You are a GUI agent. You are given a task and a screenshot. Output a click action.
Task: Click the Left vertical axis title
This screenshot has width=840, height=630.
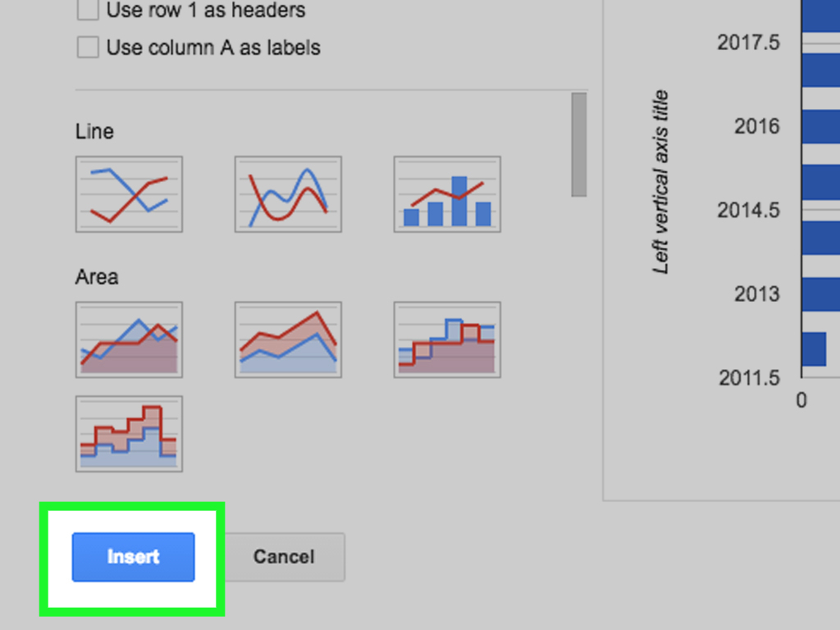[661, 182]
